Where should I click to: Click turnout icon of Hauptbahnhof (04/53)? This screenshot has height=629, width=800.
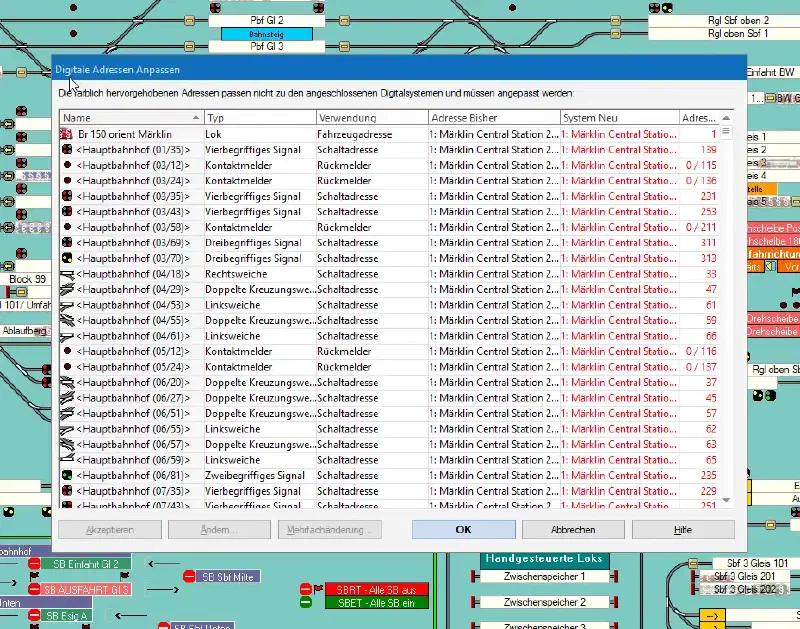(67, 305)
